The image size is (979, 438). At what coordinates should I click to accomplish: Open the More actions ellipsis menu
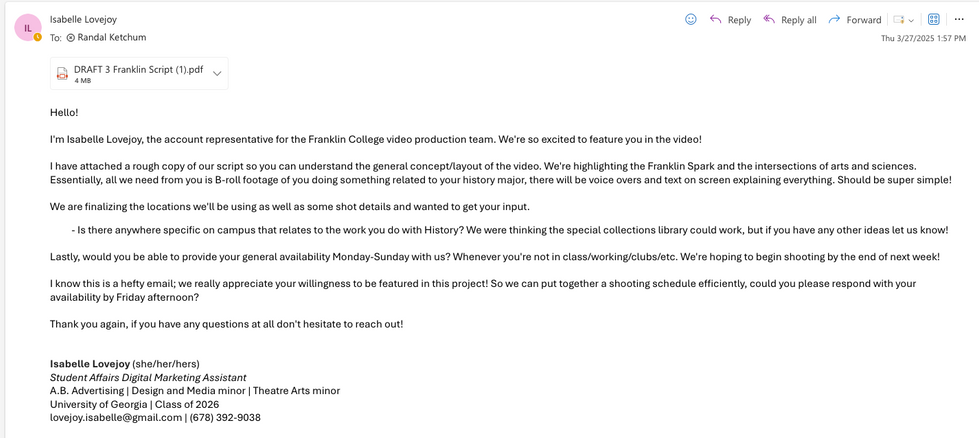coord(959,19)
